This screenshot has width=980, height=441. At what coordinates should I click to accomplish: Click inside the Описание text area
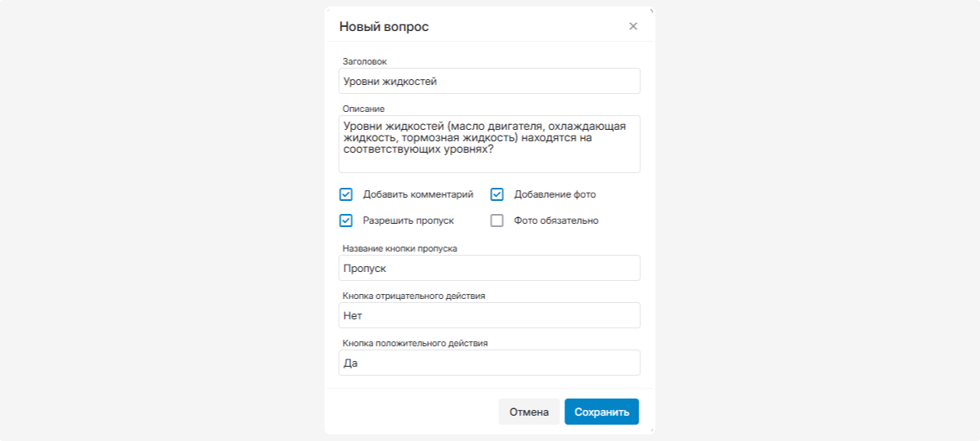point(489,144)
